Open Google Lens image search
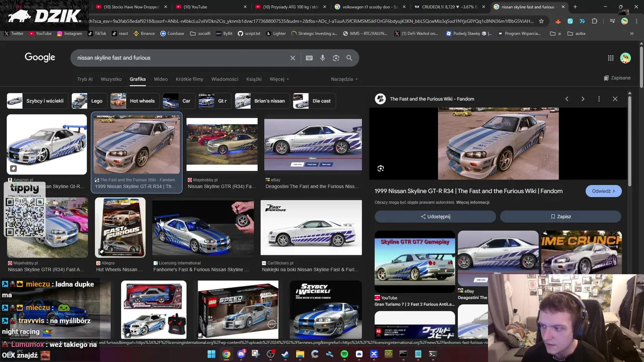The image size is (644, 362). pyautogui.click(x=336, y=58)
